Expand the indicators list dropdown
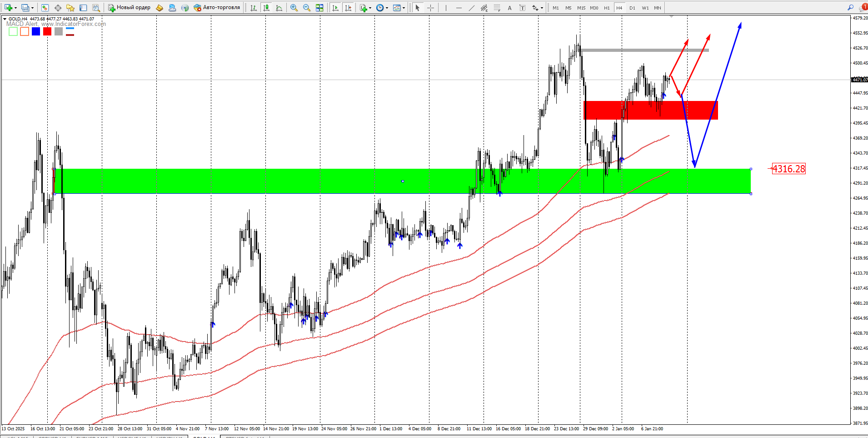The width and height of the screenshot is (868, 438). coord(370,8)
